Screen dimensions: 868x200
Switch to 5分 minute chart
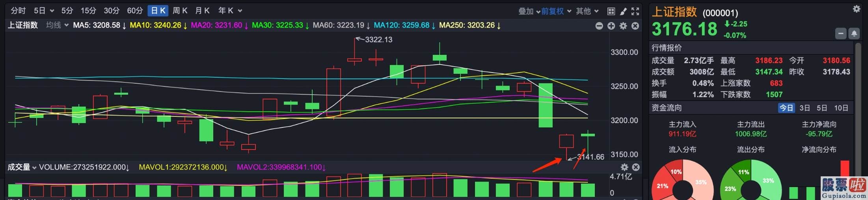coord(67,11)
